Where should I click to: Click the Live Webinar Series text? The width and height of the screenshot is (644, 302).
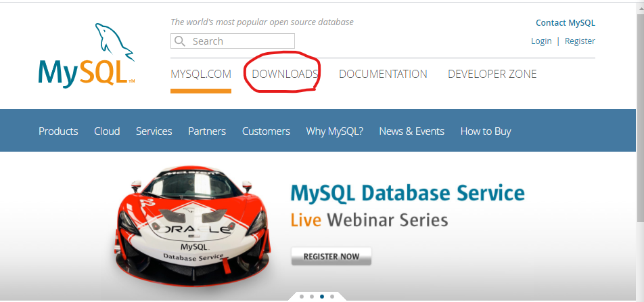click(369, 220)
